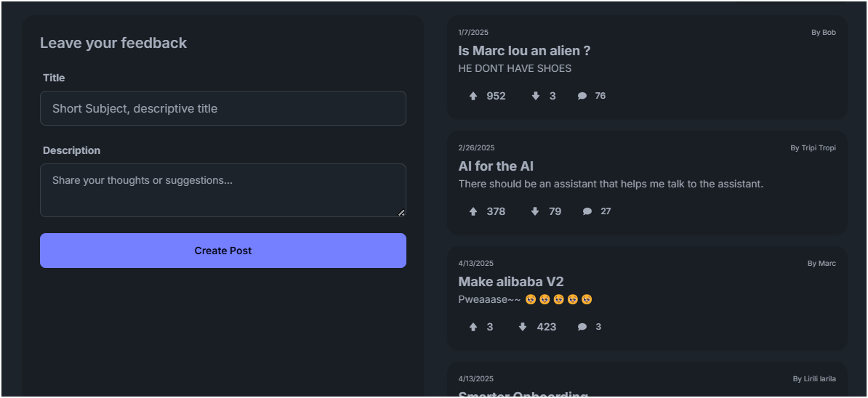The width and height of the screenshot is (868, 398).
Task: Click into the Description text area
Action: tap(223, 190)
